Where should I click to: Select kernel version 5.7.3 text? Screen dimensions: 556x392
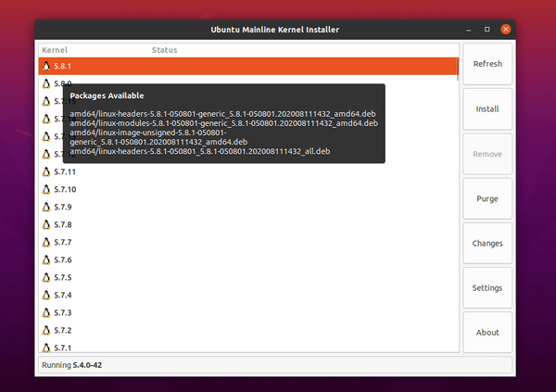[63, 312]
